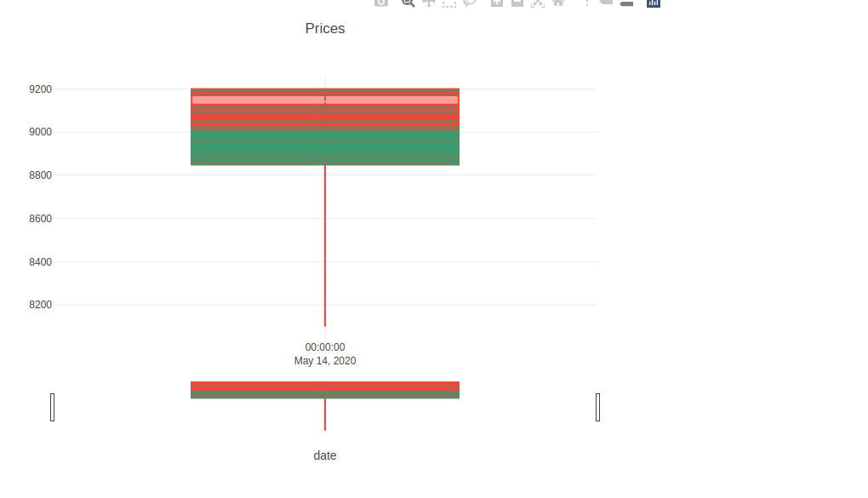Click the 9200 tick label on y-axis
The height and width of the screenshot is (498, 868).
point(40,89)
